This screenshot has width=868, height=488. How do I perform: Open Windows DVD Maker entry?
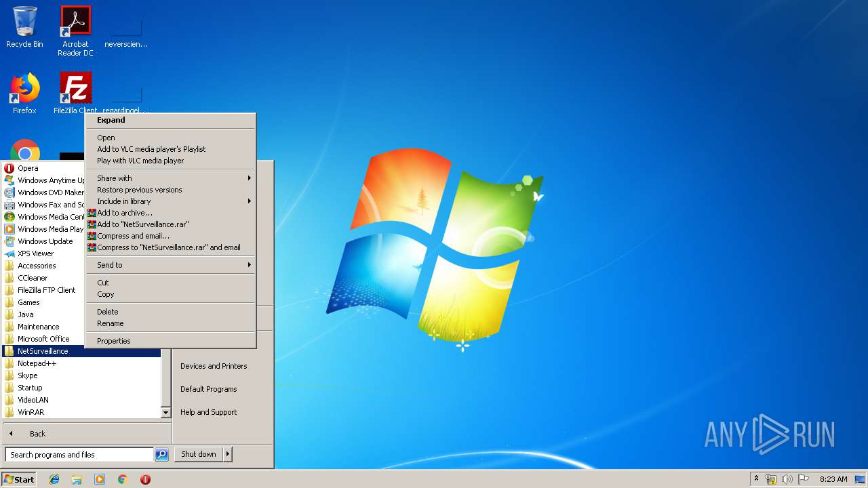pyautogui.click(x=44, y=192)
